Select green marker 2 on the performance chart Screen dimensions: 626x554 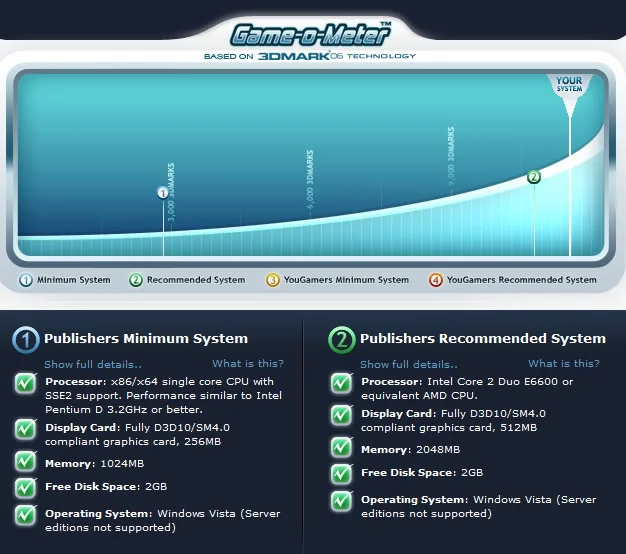pyautogui.click(x=534, y=176)
